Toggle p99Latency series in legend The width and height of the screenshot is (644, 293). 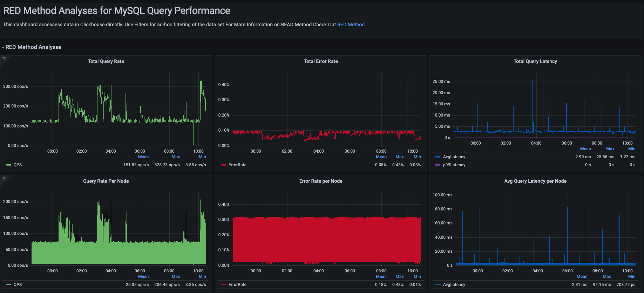[x=454, y=165]
